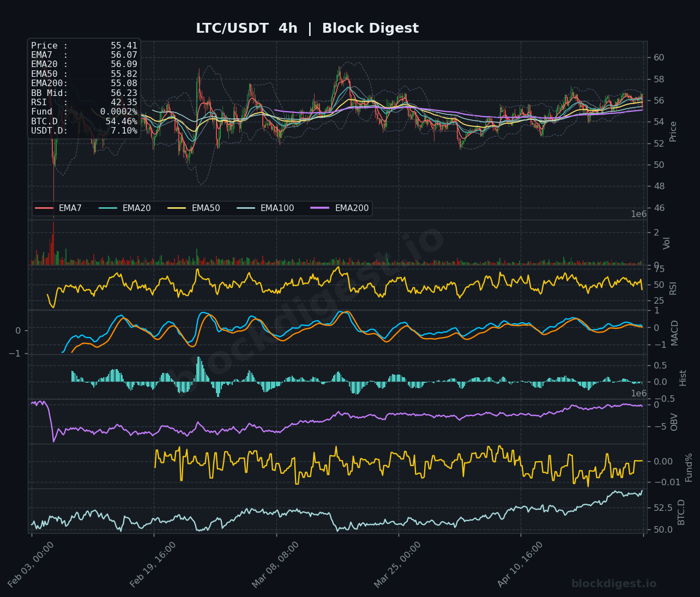
Task: Click the EMA7 value 56.07 row
Action: [x=84, y=55]
